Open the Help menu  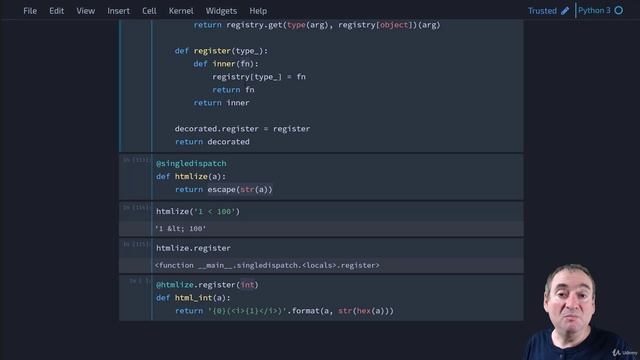pos(258,11)
